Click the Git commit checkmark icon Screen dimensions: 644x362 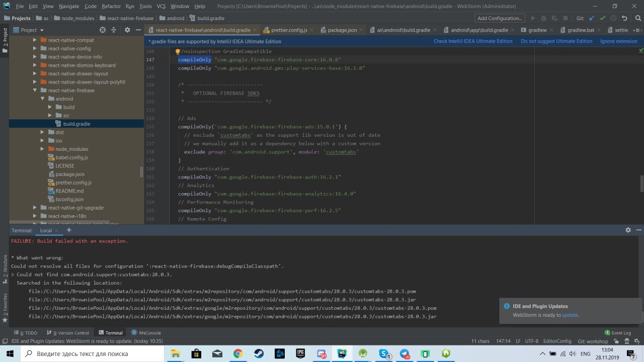click(x=603, y=18)
